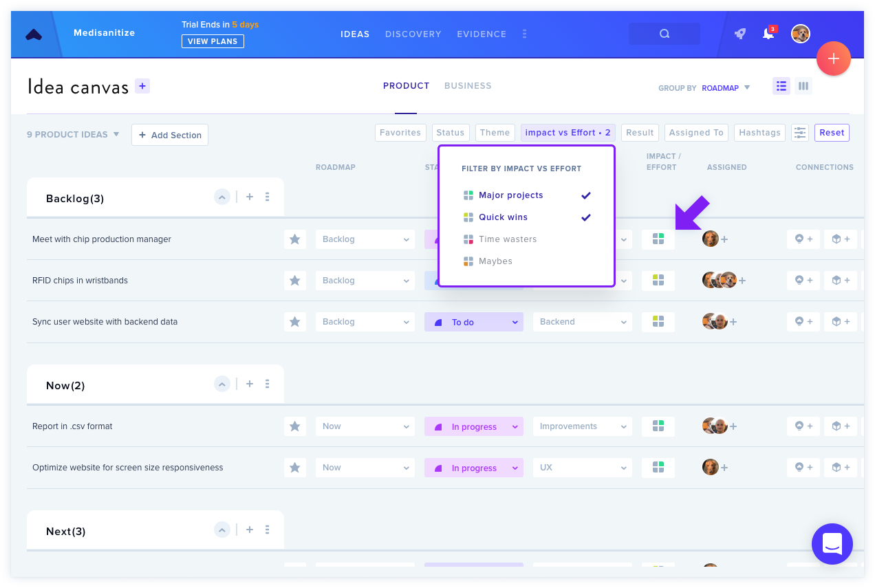Switch to the list view icon
875x588 pixels.
point(781,86)
